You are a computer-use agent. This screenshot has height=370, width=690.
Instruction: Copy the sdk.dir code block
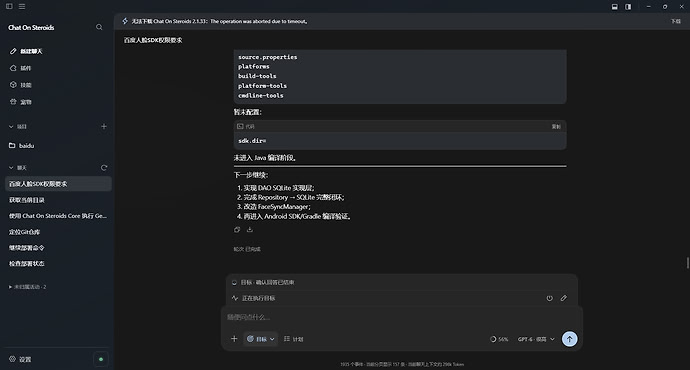click(x=556, y=127)
